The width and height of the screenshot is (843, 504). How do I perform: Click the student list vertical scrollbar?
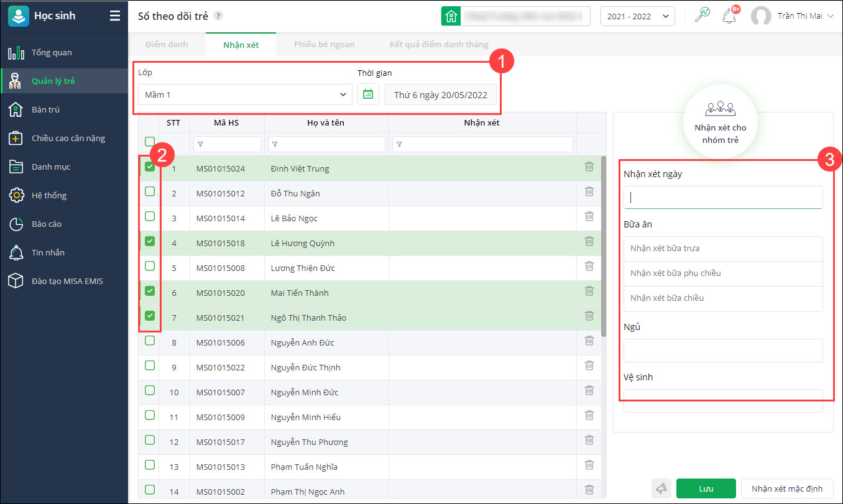click(x=603, y=249)
